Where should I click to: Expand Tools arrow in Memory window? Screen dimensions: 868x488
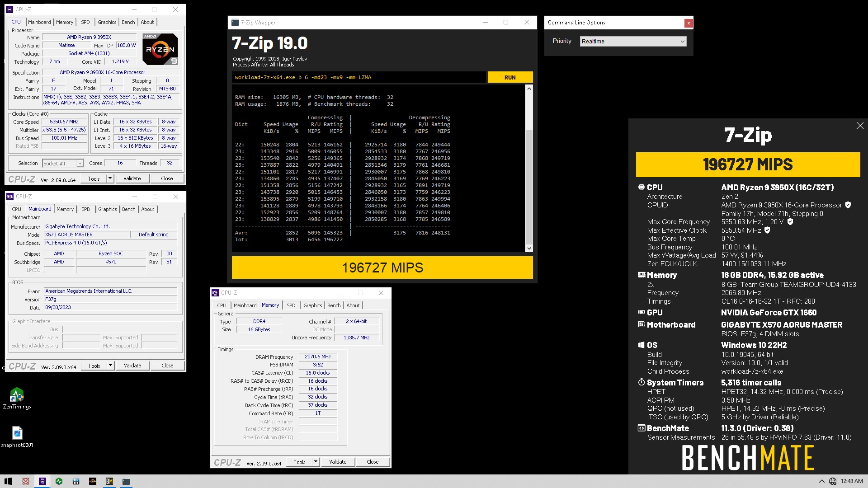click(316, 462)
